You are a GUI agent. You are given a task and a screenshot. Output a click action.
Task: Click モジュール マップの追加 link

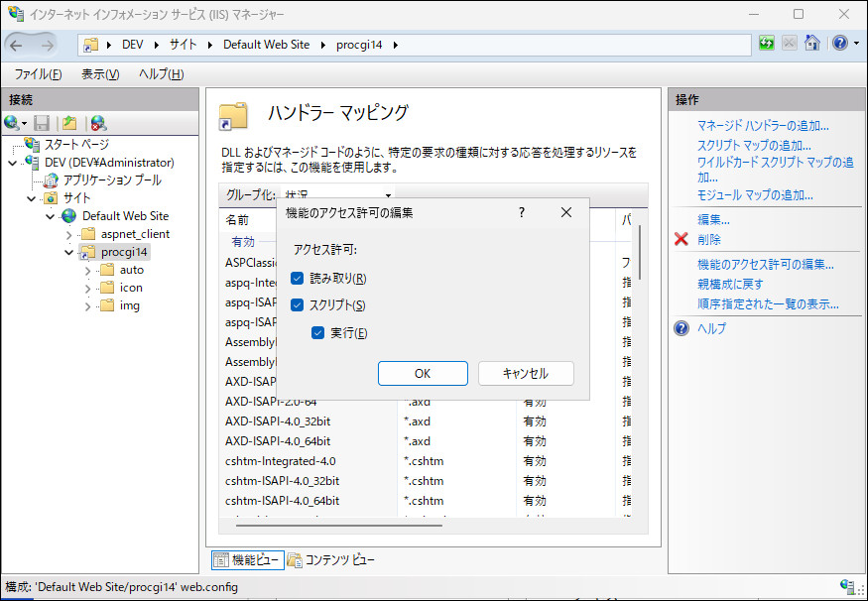(x=755, y=194)
